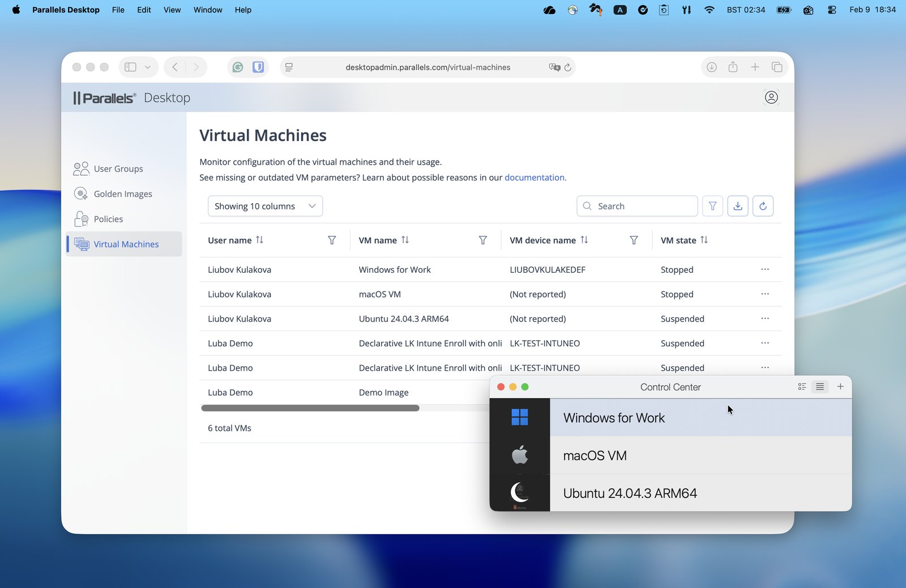Click Ubuntu VM thumbnail in Control Center

[520, 493]
